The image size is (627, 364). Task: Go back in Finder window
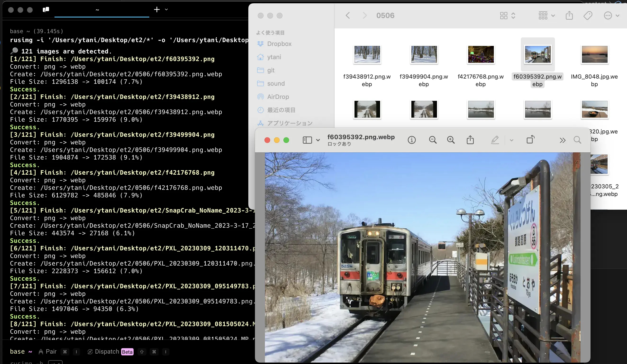click(348, 15)
